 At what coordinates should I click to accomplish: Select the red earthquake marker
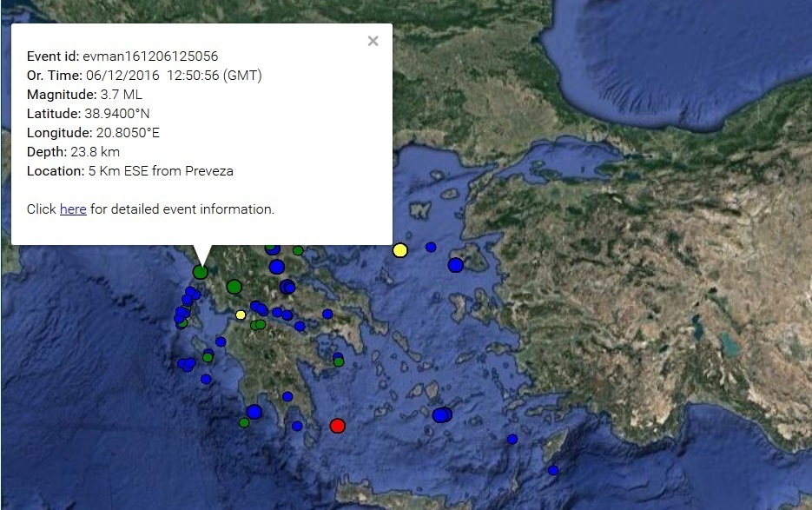(338, 426)
